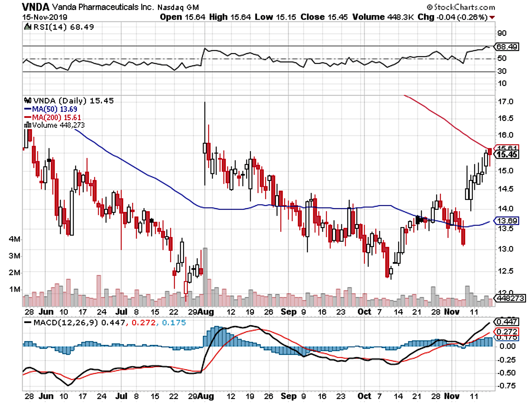The image size is (532, 405).
Task: Click the 2M volume scale label
Action: [x=14, y=272]
